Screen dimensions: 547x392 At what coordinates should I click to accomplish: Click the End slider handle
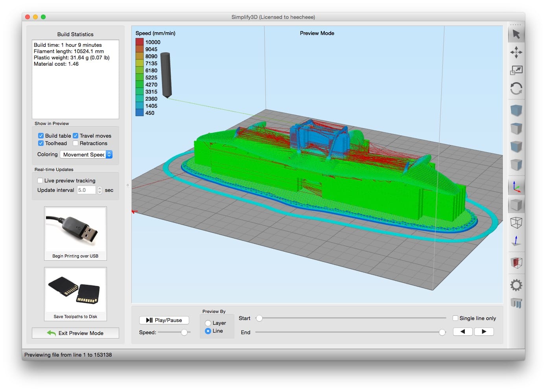(x=442, y=333)
